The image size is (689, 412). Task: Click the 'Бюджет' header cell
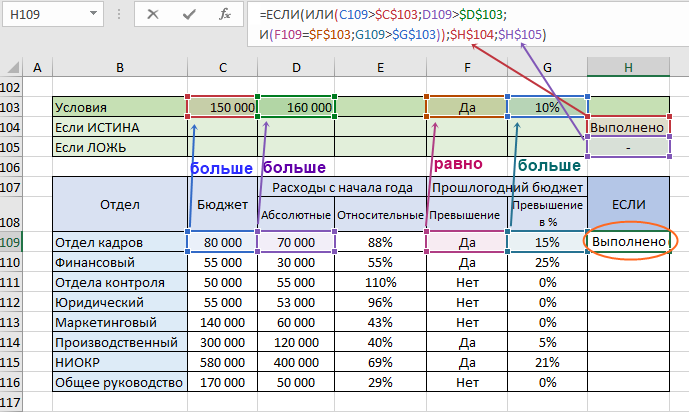point(222,204)
